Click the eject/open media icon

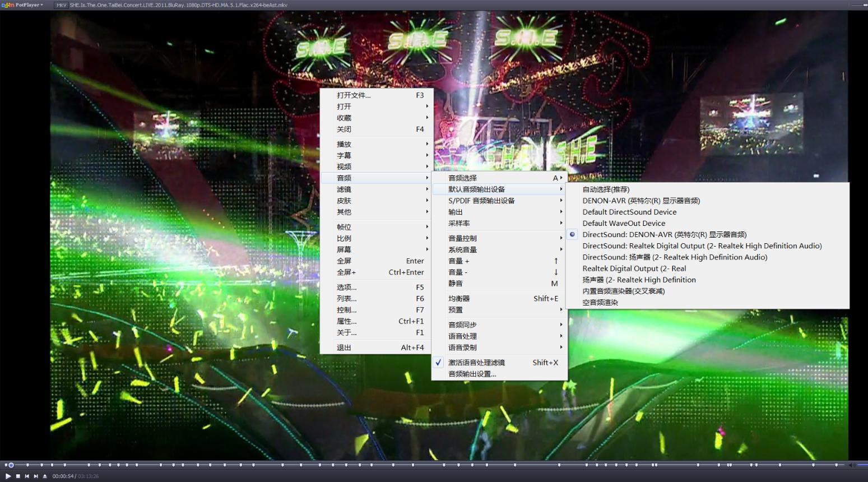coord(44,475)
